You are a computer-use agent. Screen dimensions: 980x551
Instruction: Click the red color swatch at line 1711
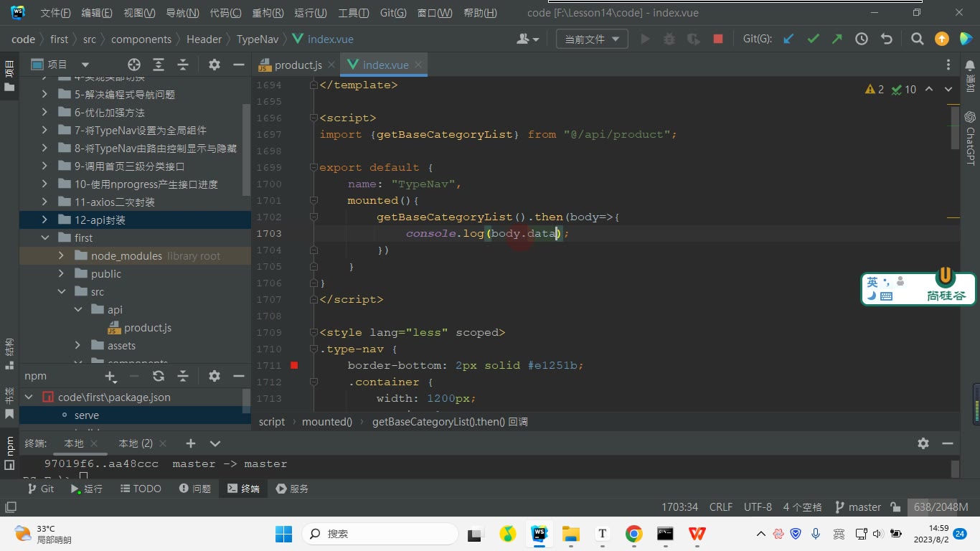pos(294,365)
